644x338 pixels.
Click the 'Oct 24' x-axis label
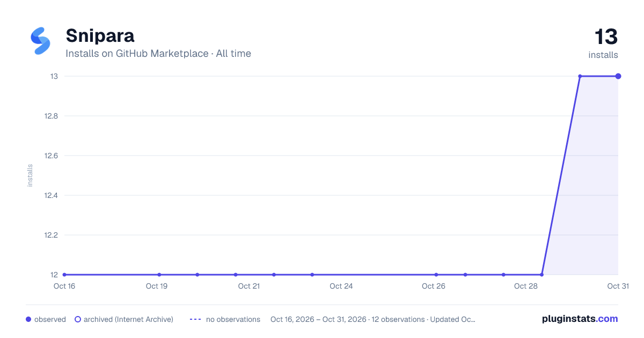(341, 286)
